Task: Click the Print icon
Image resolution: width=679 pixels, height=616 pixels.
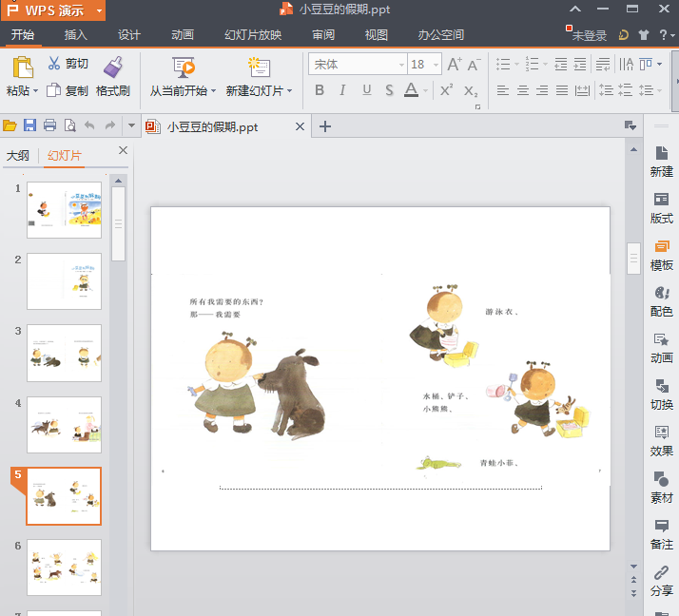Action: [49, 125]
